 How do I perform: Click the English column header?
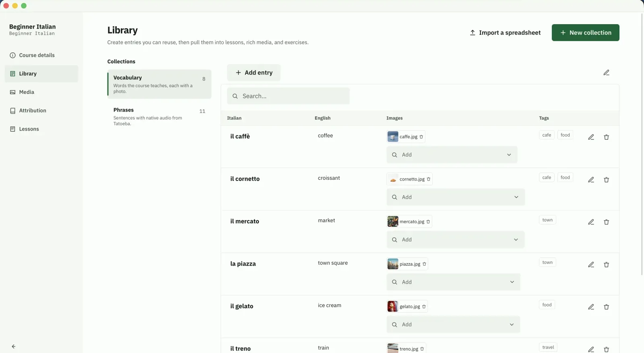click(322, 118)
